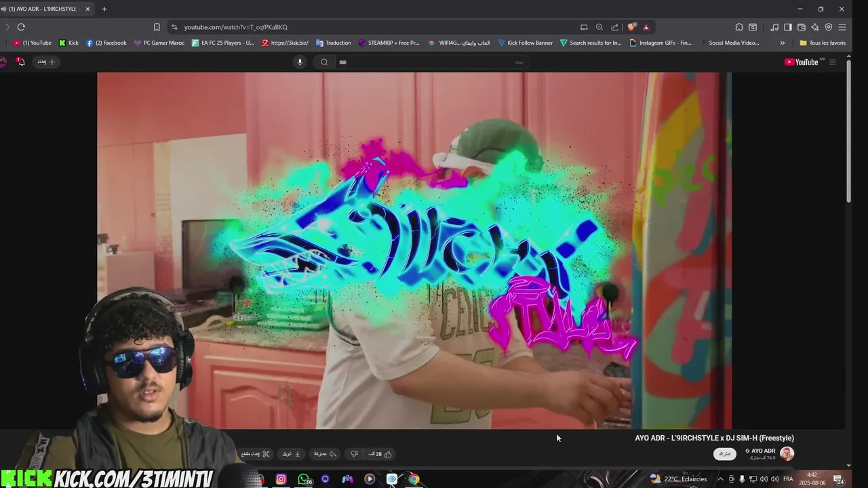Open the PC Gamer Maroc bookmark
This screenshot has width=868, height=488.
click(159, 43)
